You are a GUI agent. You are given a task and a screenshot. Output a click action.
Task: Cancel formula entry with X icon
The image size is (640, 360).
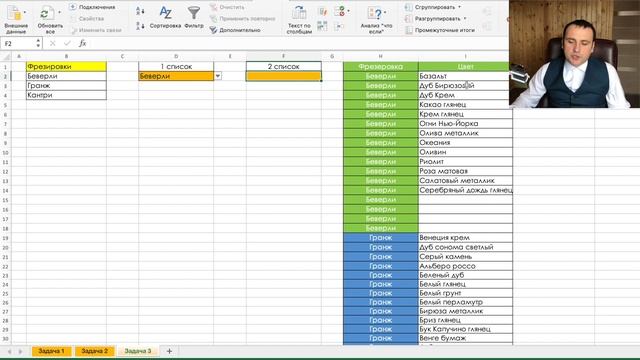click(52, 43)
